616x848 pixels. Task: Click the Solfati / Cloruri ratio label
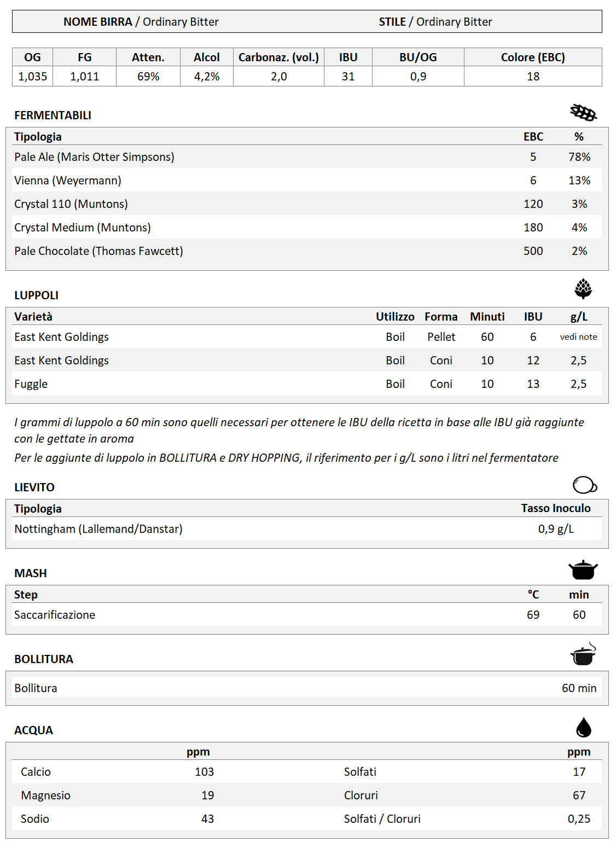click(382, 819)
